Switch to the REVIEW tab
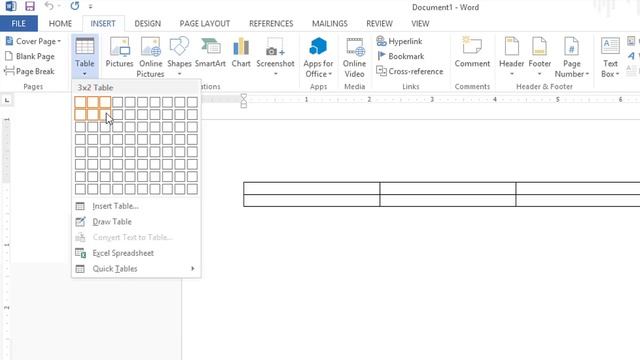Viewport: 640px width, 360px height. tap(379, 24)
